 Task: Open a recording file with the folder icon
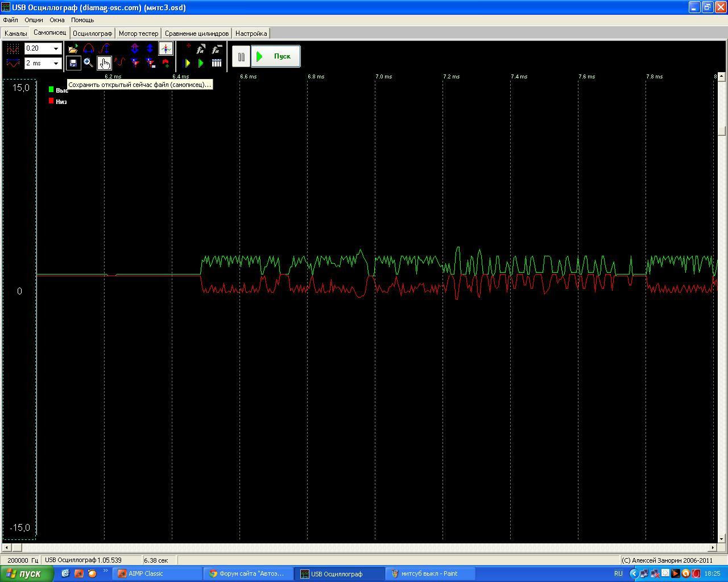[x=73, y=49]
